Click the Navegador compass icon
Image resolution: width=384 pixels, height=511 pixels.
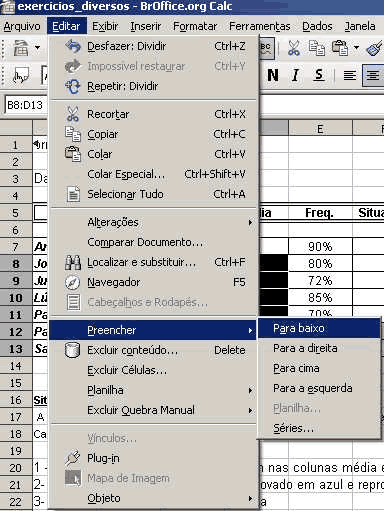tap(73, 282)
